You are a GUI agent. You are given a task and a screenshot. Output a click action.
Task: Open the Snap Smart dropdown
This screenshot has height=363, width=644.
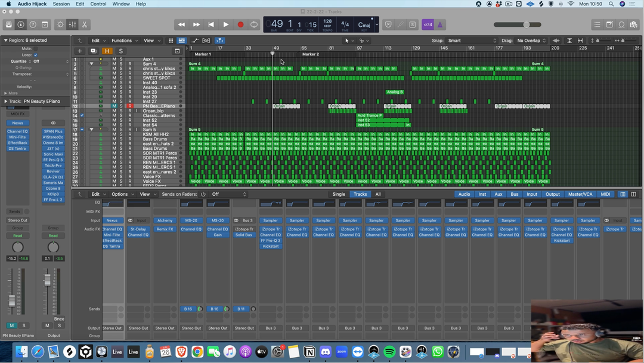pos(471,41)
